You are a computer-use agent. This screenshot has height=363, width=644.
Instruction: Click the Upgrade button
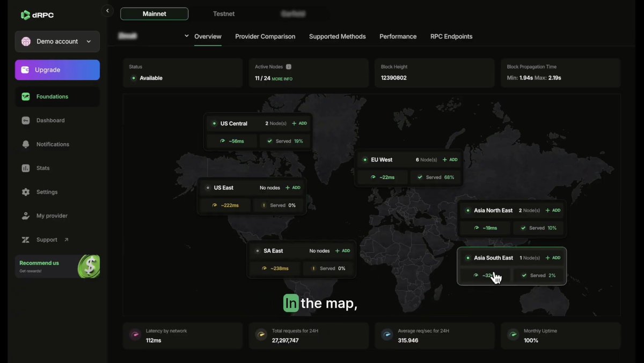pos(57,70)
